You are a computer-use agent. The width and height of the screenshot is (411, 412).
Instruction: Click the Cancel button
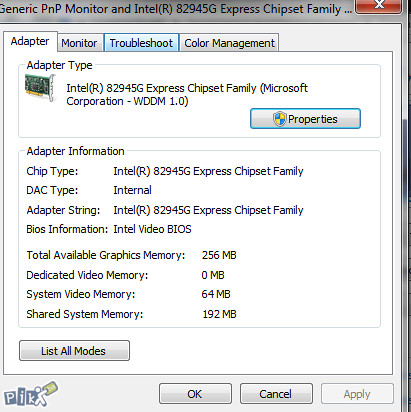click(x=276, y=394)
